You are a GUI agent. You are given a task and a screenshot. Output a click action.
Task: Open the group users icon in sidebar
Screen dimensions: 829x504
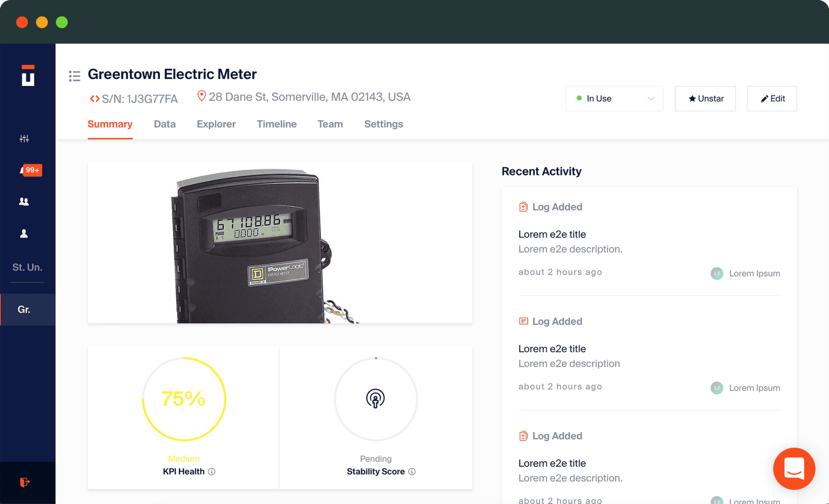point(24,201)
